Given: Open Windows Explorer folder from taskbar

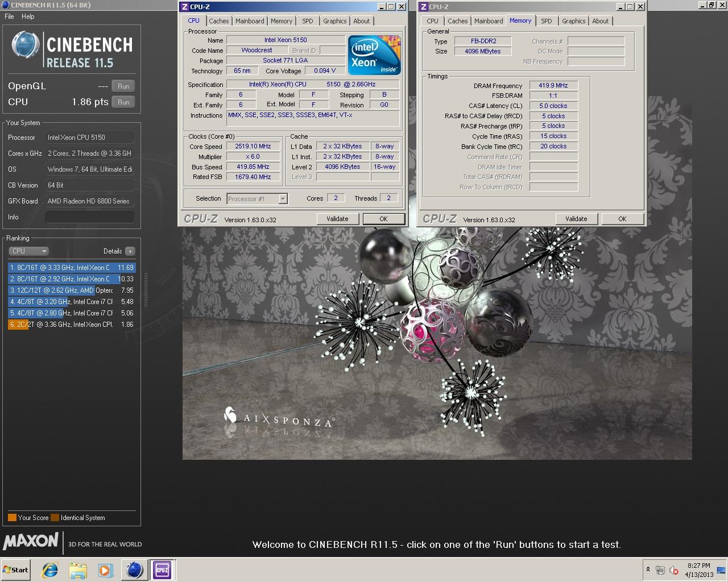Looking at the screenshot, I should (78, 570).
